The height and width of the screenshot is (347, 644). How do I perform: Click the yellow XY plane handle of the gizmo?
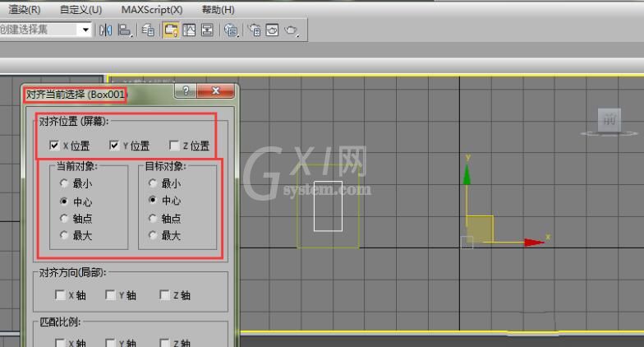[480, 229]
